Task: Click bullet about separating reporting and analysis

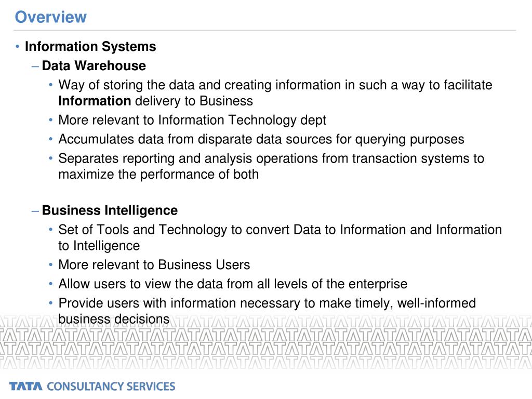Action: coord(271,166)
